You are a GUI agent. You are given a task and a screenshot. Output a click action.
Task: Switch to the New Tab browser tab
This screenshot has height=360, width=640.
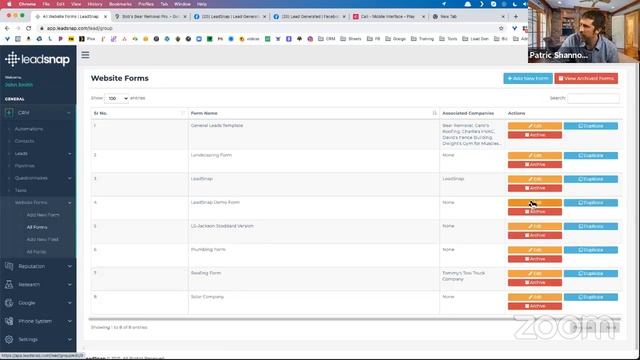[x=469, y=16]
